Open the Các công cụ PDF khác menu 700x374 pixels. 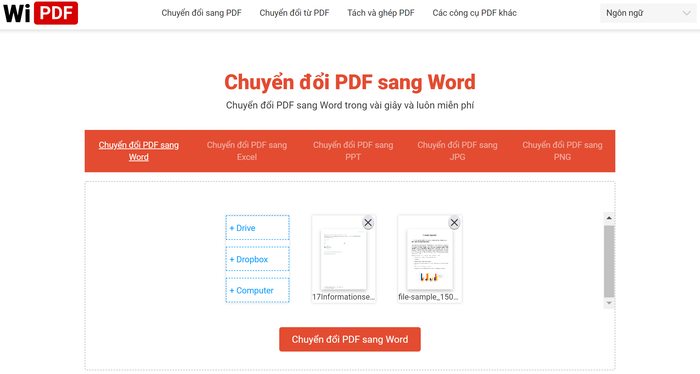[x=475, y=13]
